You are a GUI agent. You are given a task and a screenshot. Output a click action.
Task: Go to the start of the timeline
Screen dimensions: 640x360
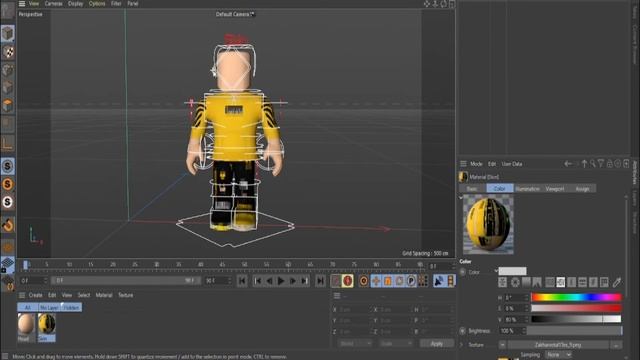point(242,281)
